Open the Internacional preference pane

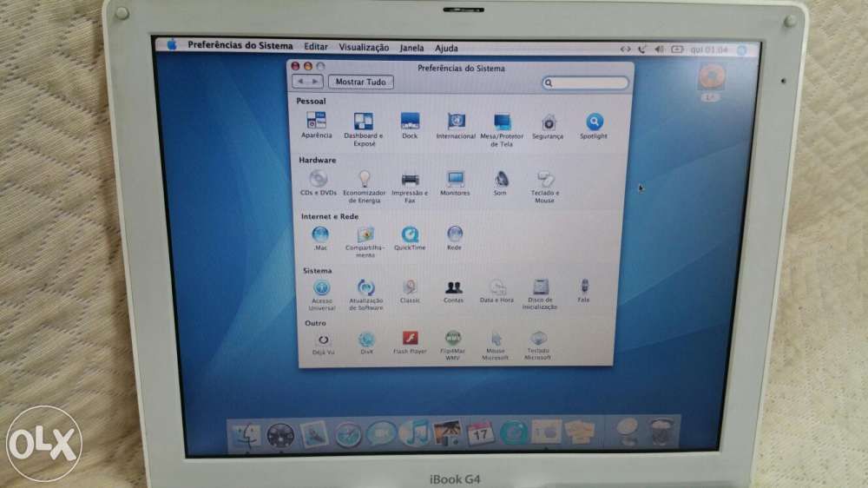(x=456, y=126)
